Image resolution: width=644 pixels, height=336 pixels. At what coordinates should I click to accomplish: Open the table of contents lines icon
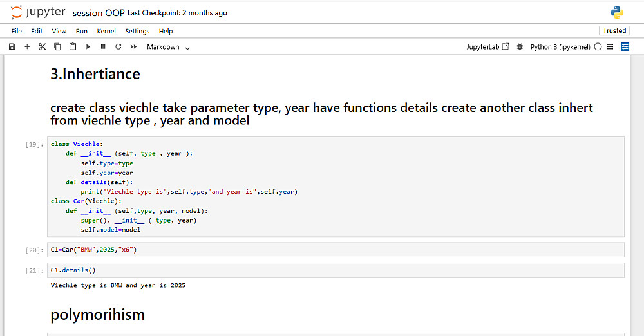[x=610, y=47]
